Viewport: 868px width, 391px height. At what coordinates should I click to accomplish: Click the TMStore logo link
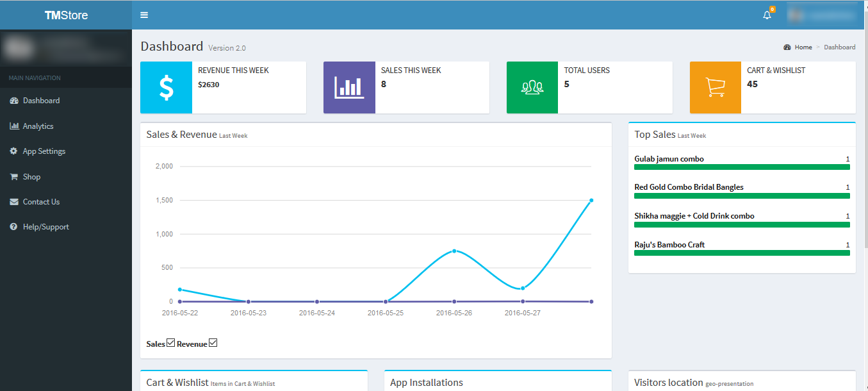point(66,15)
